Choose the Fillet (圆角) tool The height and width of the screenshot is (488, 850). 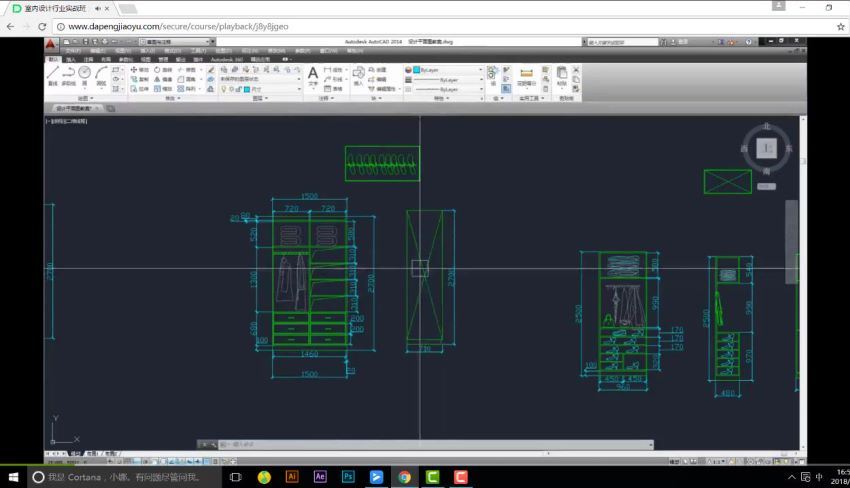coord(187,79)
